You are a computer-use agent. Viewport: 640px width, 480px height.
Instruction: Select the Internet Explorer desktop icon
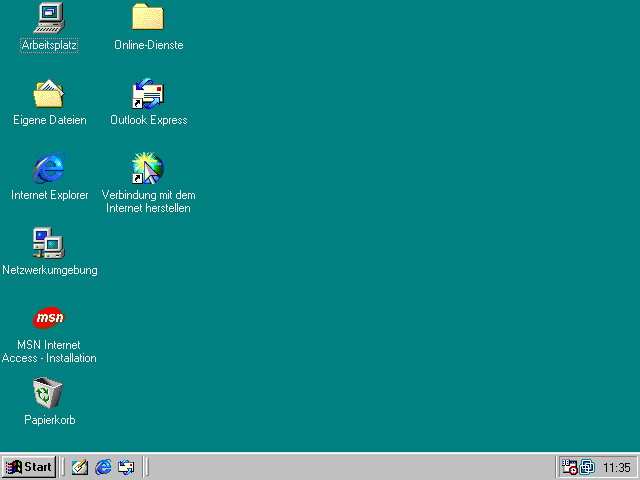[49, 168]
